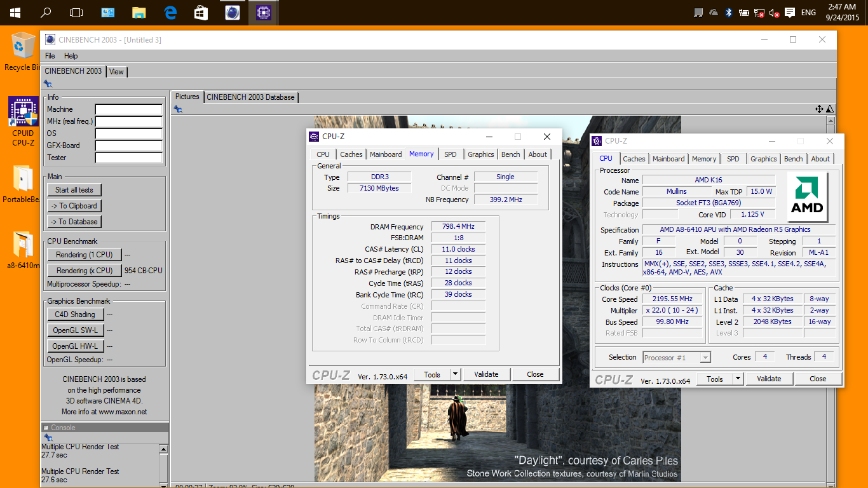Select Caches tab in CPU-Z CPU window
The height and width of the screenshot is (488, 868).
pos(634,159)
